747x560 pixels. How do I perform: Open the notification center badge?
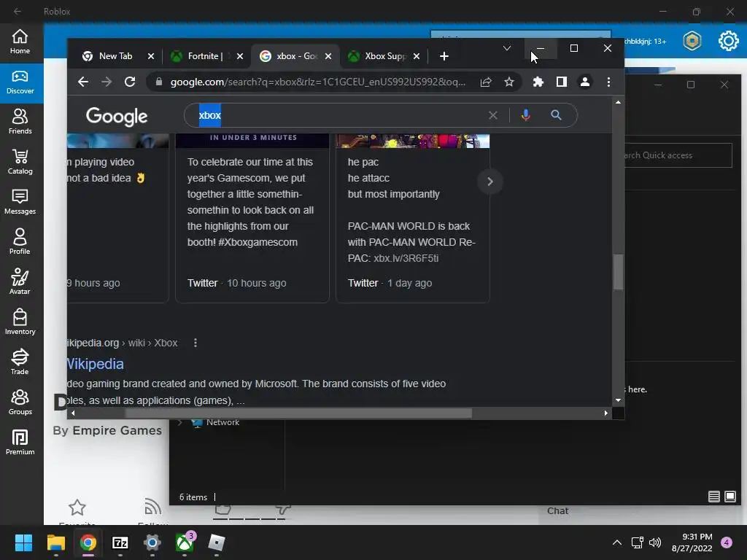[727, 542]
